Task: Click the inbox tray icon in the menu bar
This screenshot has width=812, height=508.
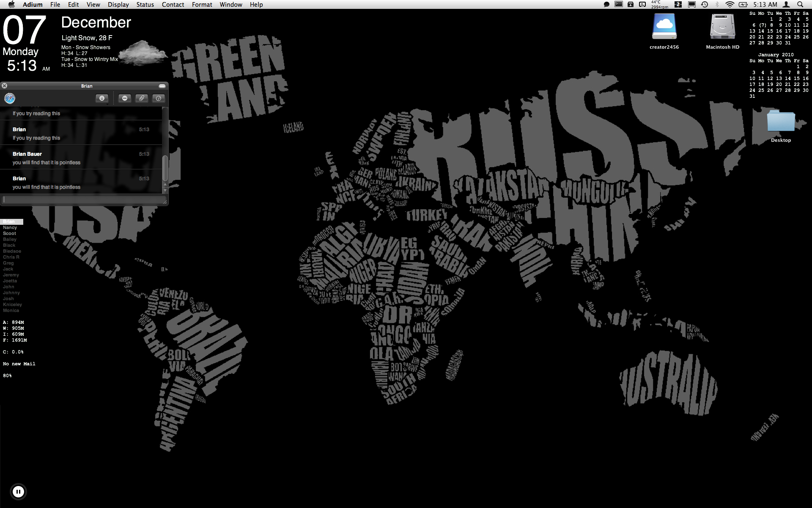Action: point(631,4)
